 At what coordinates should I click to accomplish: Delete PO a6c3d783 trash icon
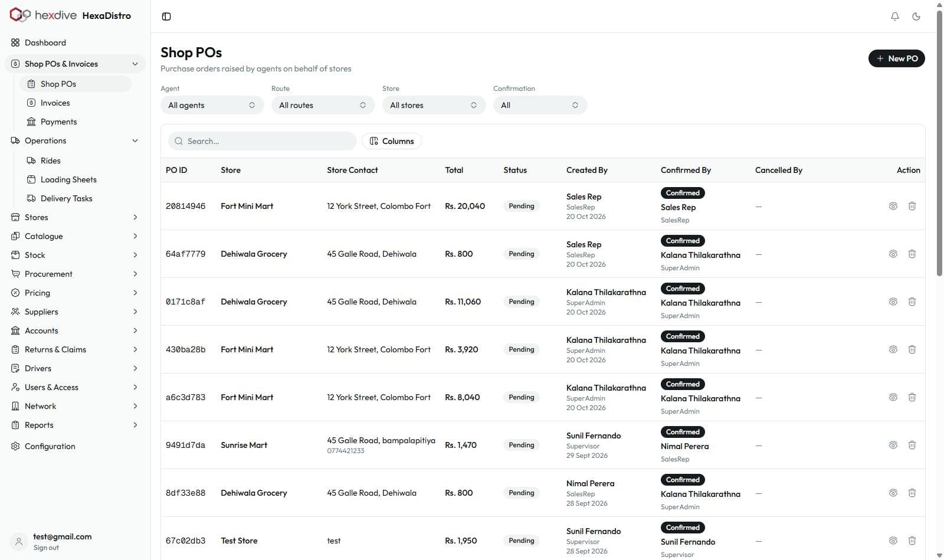(x=912, y=397)
